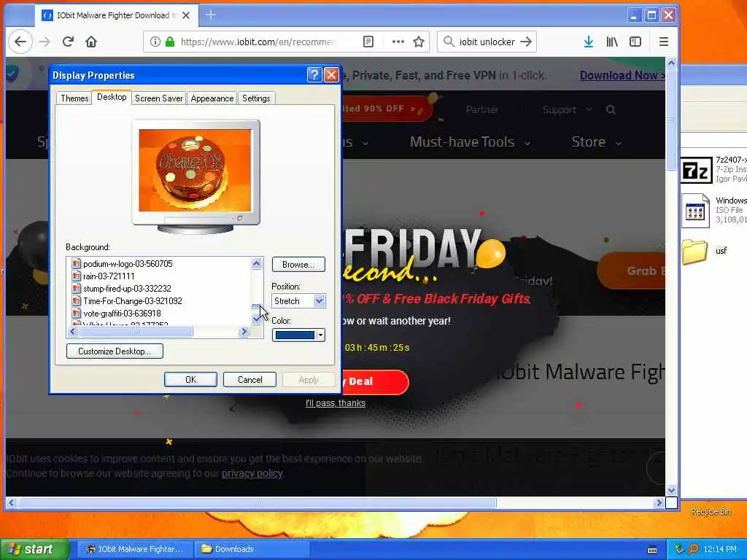
Task: Click the green padlock security icon
Action: (169, 42)
